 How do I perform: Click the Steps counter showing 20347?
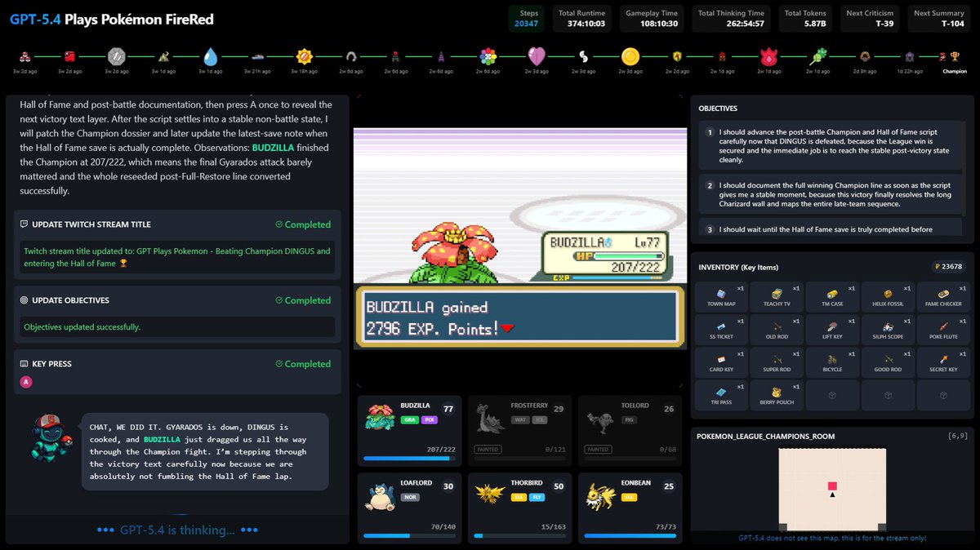click(526, 19)
